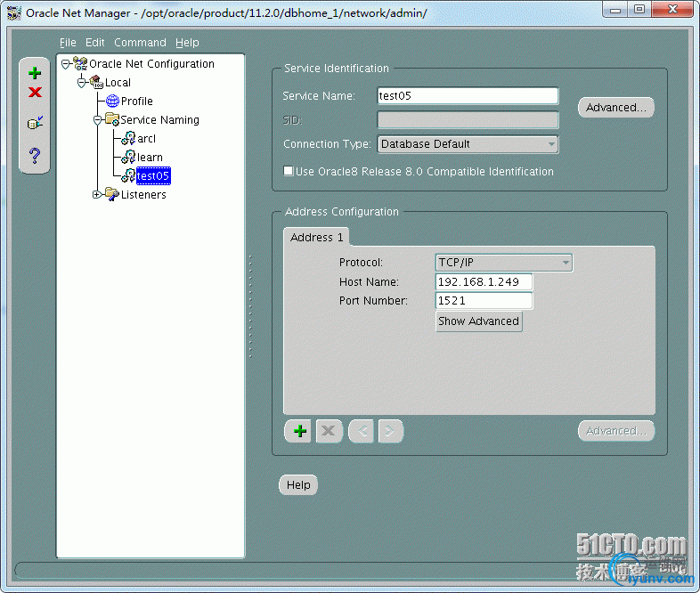700x593 pixels.
Task: Click Advanced button in Service Identification
Action: pyautogui.click(x=616, y=108)
